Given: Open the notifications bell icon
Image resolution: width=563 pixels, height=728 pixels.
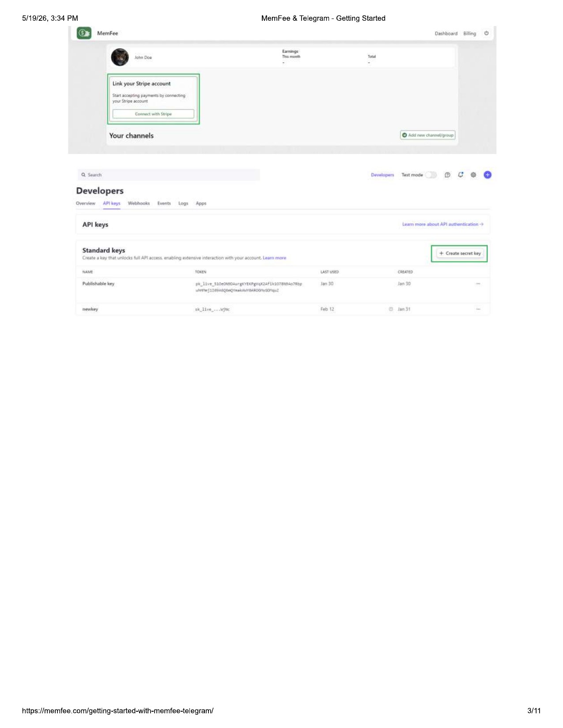Looking at the screenshot, I should pos(461,175).
